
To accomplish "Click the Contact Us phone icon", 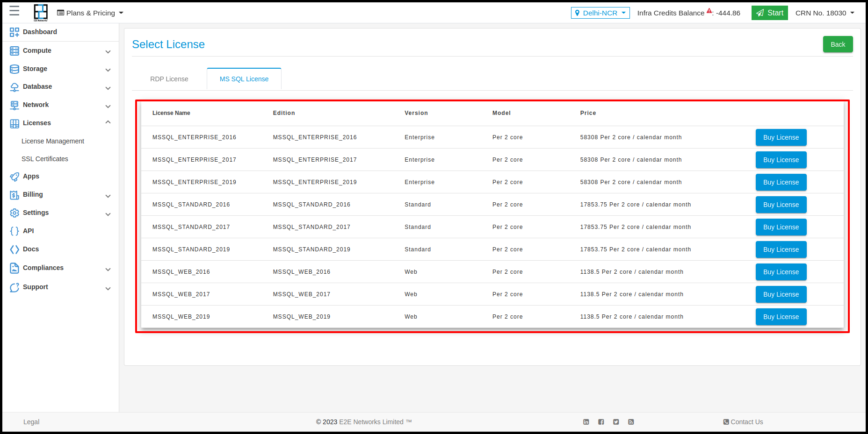I will click(x=726, y=422).
